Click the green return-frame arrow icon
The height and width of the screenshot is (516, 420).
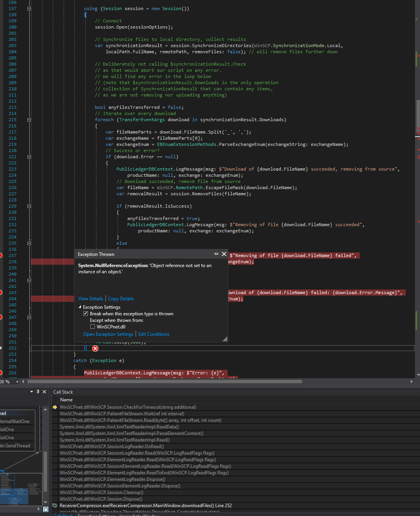pos(55,506)
